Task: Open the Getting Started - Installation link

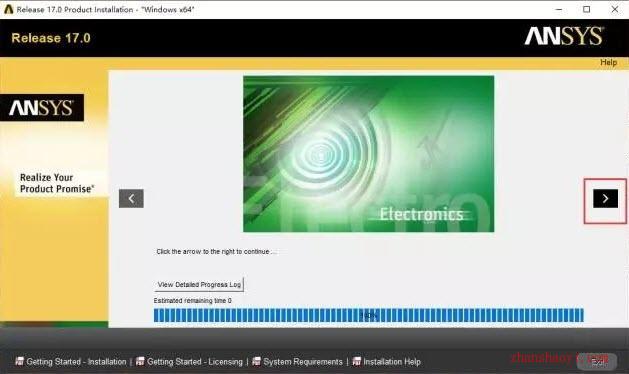Action: pos(76,362)
